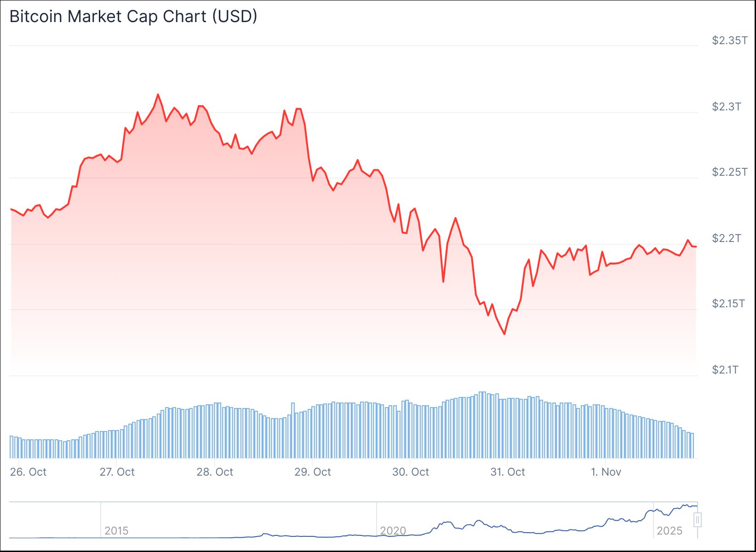Click the 2015 label in the navigator
The height and width of the screenshot is (552, 756).
tap(116, 530)
